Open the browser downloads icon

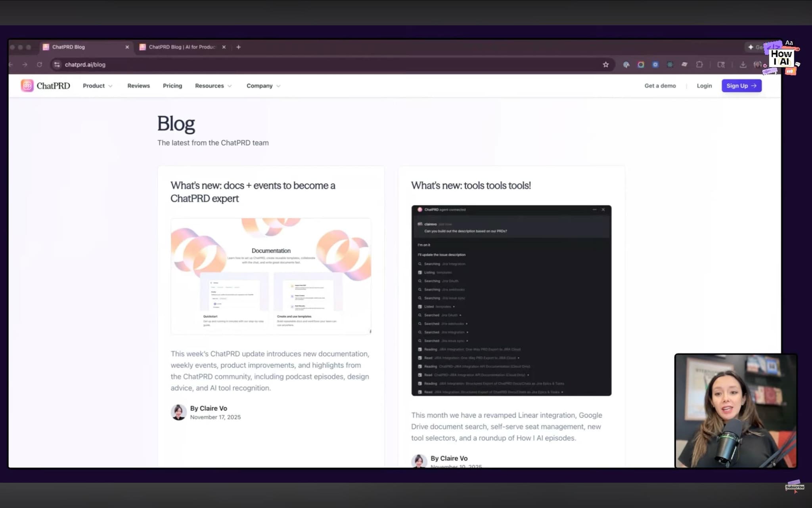(x=743, y=65)
